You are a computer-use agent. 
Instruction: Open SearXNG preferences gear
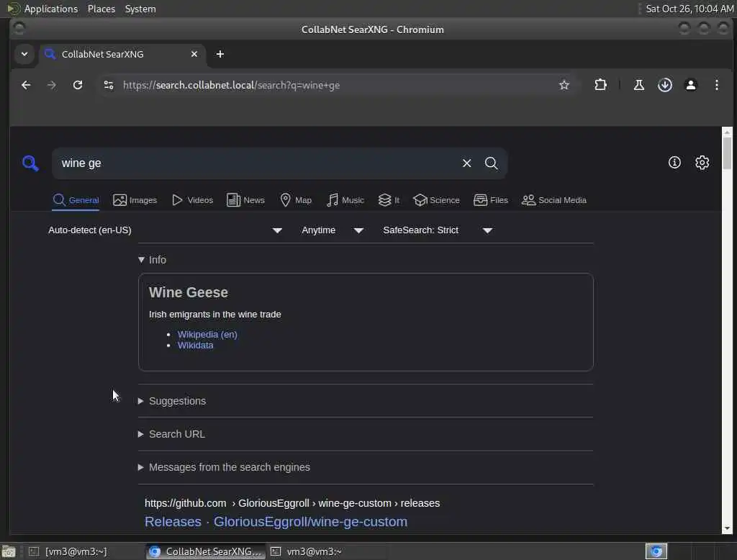tap(702, 163)
